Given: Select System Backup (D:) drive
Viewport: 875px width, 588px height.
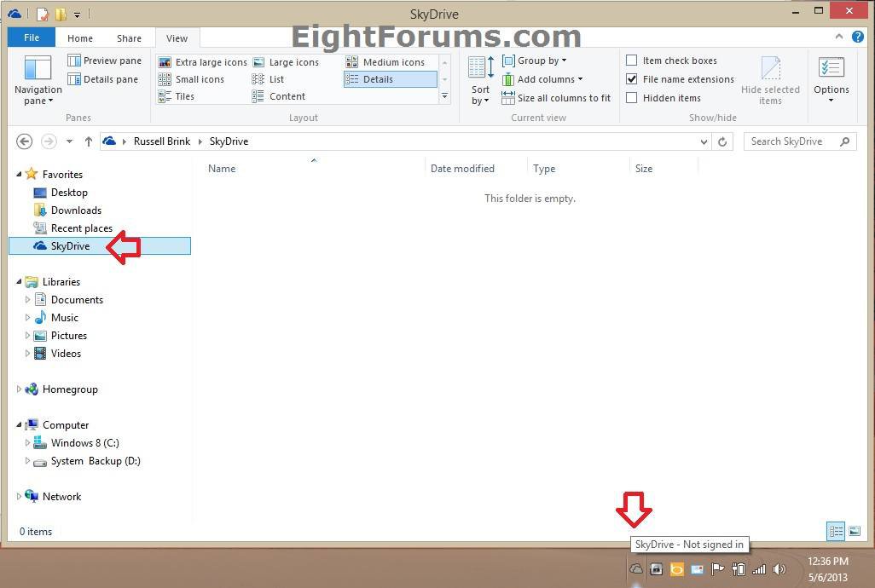Looking at the screenshot, I should point(96,461).
